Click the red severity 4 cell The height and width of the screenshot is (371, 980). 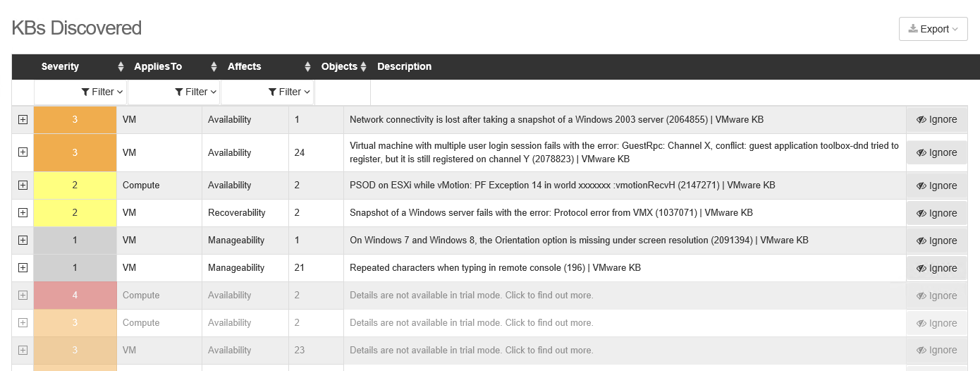[75, 296]
